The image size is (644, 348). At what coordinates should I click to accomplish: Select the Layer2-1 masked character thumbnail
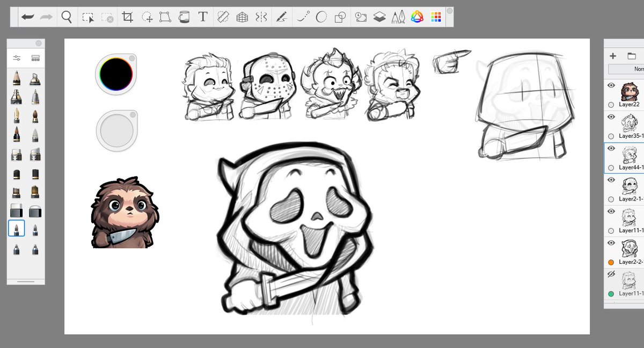coord(629,186)
